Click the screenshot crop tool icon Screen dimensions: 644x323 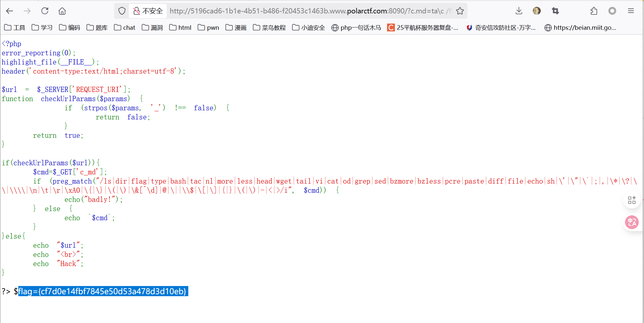click(x=555, y=11)
